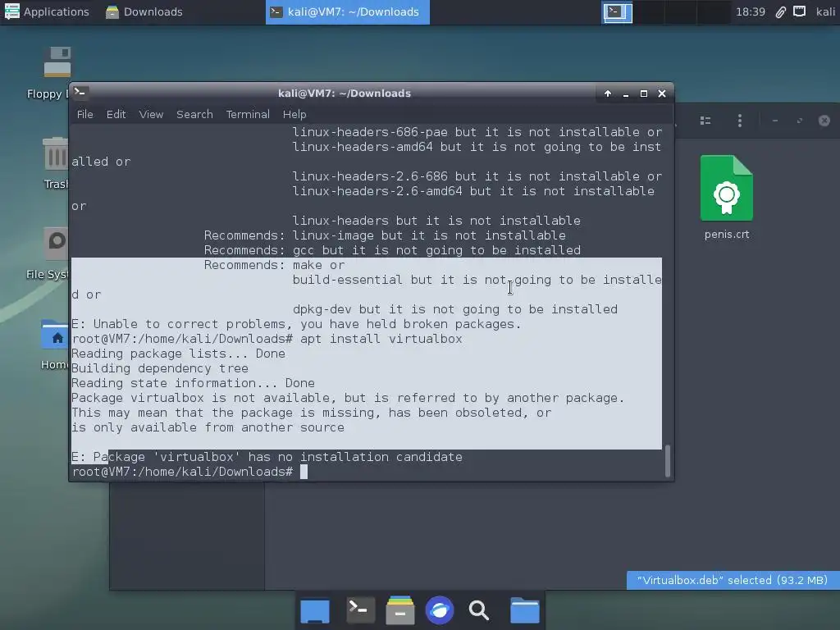The width and height of the screenshot is (840, 630).
Task: Click the penis.crt file name label
Action: pyautogui.click(x=727, y=234)
